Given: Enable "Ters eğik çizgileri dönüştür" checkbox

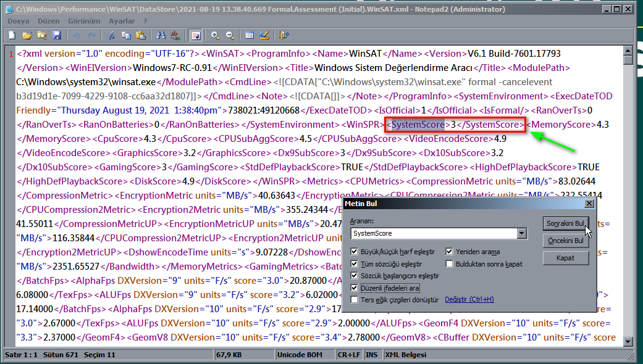Looking at the screenshot, I should click(355, 300).
